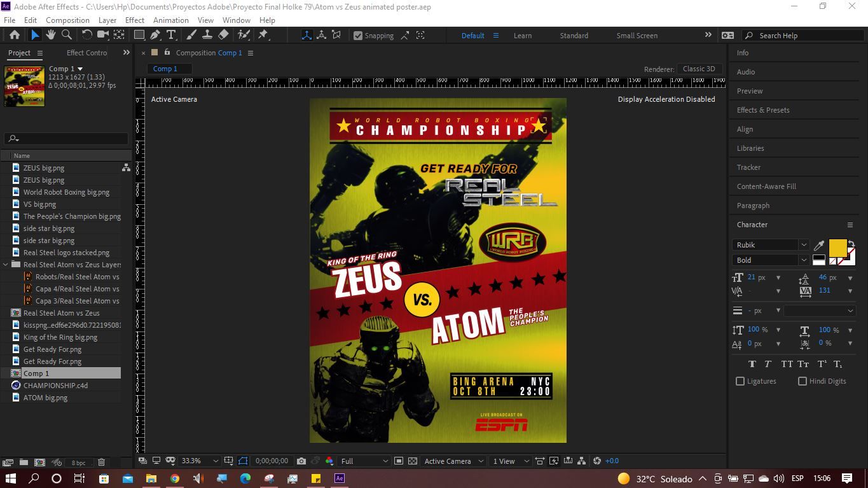Toggle Superscript in Character panel

[x=822, y=365]
